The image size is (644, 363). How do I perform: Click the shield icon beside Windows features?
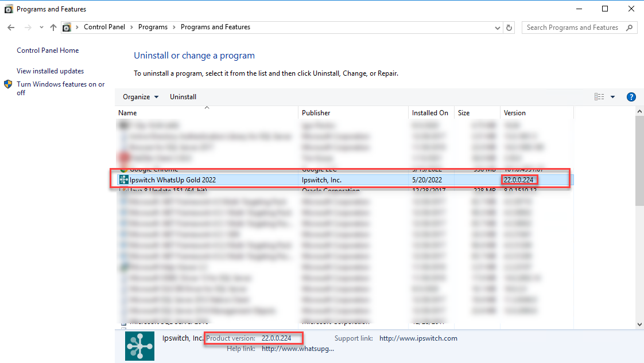pos(8,84)
